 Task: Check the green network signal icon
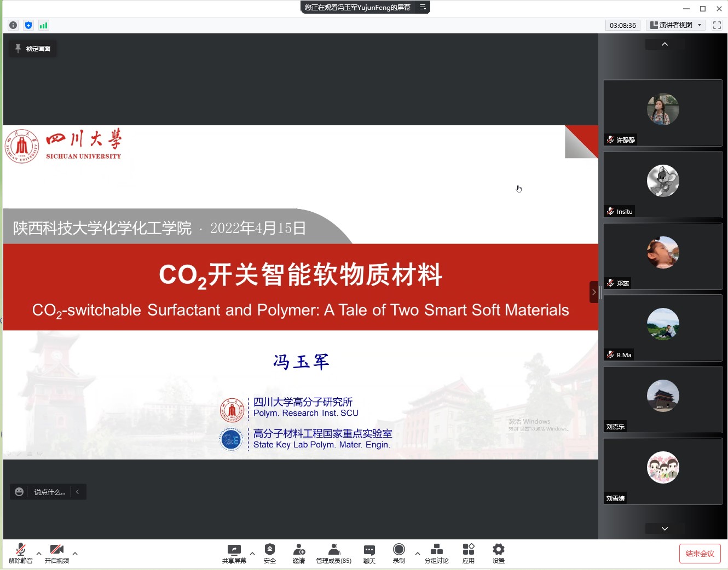click(x=44, y=25)
